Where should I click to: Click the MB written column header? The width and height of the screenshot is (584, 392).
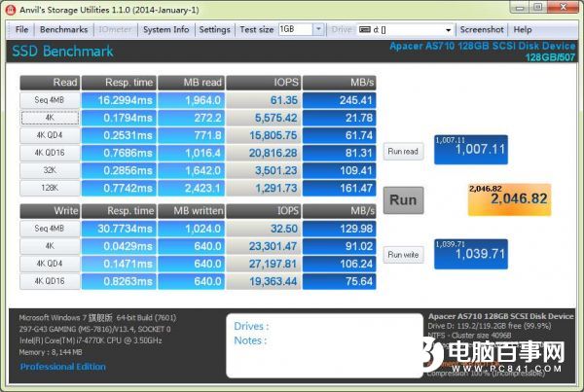click(x=191, y=211)
